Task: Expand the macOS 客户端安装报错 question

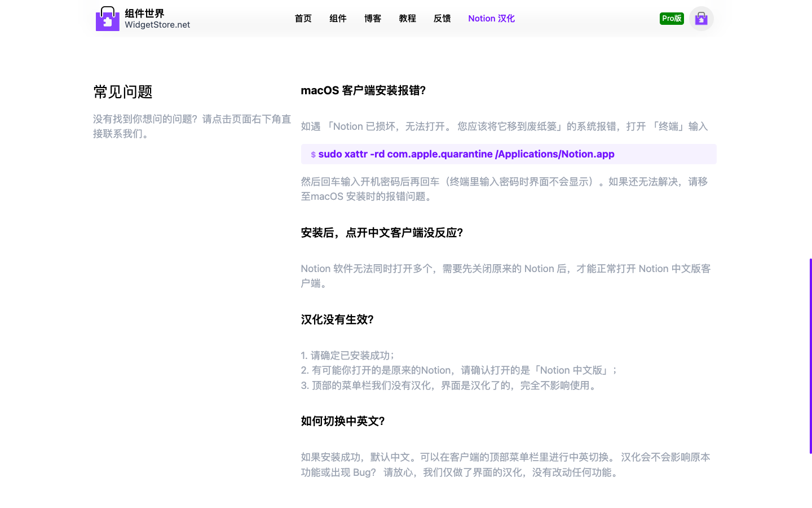Action: coord(363,90)
